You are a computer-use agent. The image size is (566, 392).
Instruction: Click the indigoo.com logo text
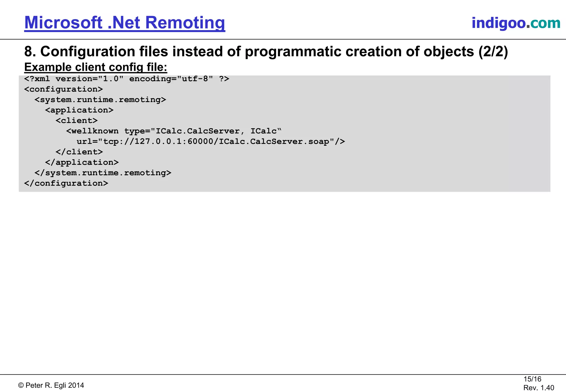click(x=516, y=23)
